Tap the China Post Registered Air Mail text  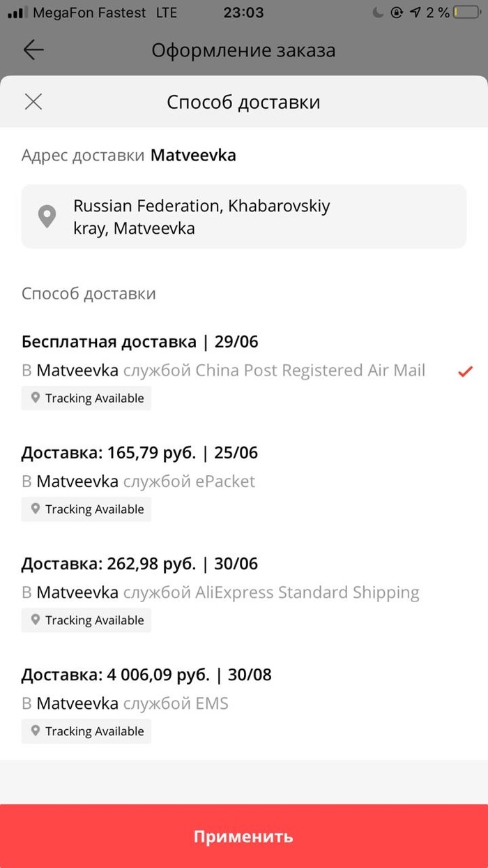(x=310, y=370)
